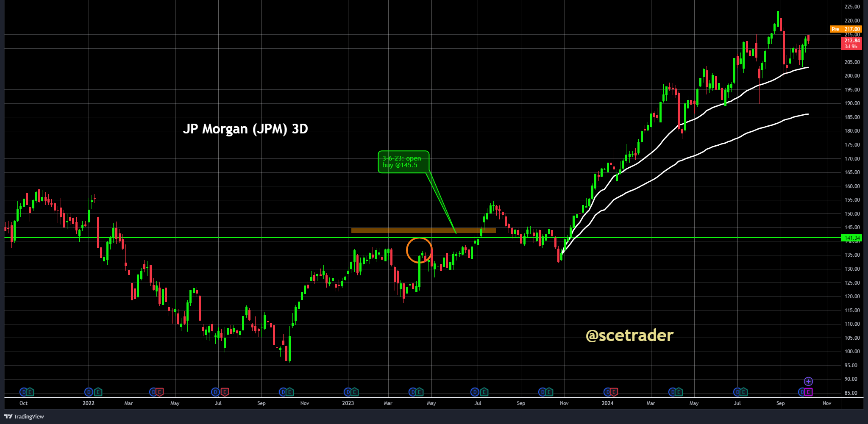
Task: Click the green 141.34 price line label
Action: point(851,238)
